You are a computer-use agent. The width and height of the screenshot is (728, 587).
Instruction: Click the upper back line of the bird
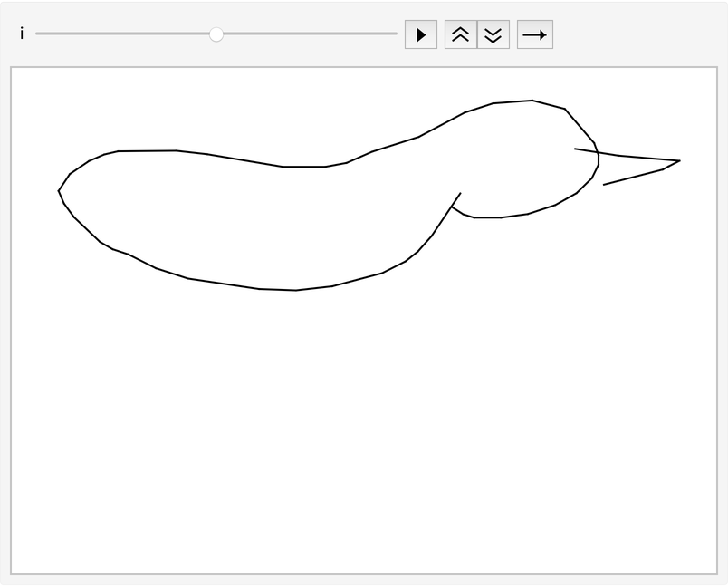tap(244, 160)
